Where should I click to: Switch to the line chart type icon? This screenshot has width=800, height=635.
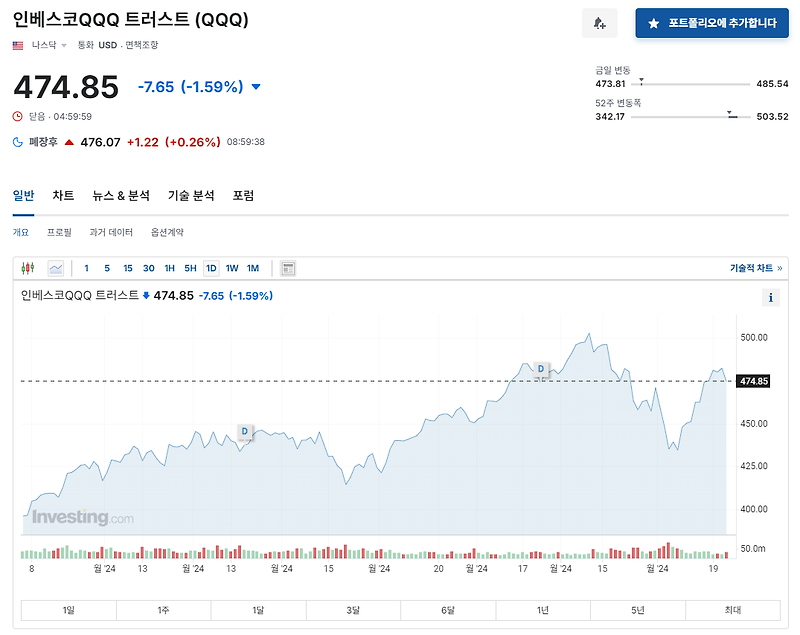55,268
